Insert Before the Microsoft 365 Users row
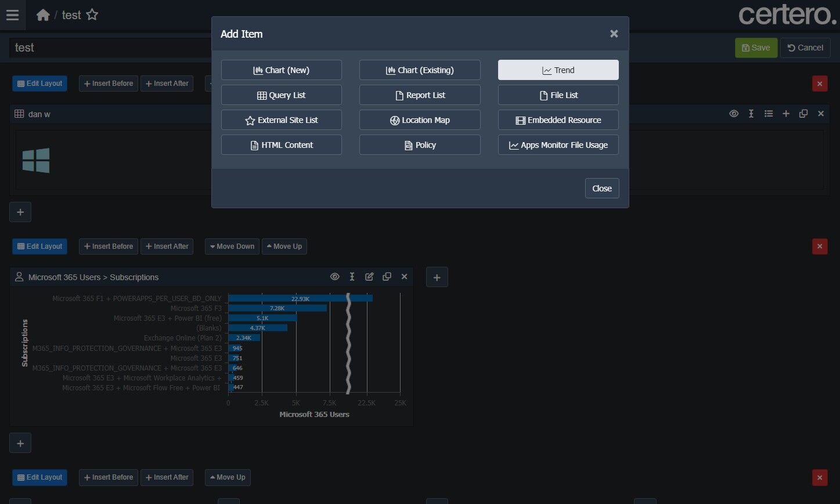This screenshot has height=504, width=840. [109, 246]
